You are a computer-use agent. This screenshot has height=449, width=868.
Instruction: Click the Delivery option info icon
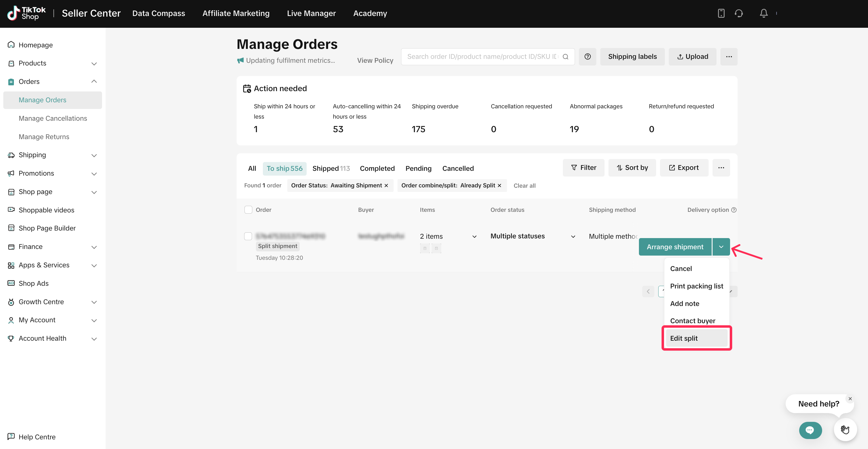coord(734,210)
